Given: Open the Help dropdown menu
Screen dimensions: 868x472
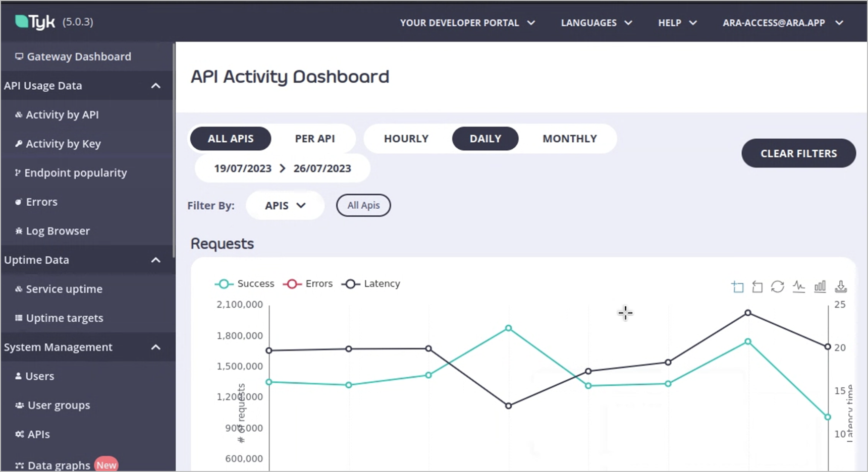Looking at the screenshot, I should click(677, 23).
